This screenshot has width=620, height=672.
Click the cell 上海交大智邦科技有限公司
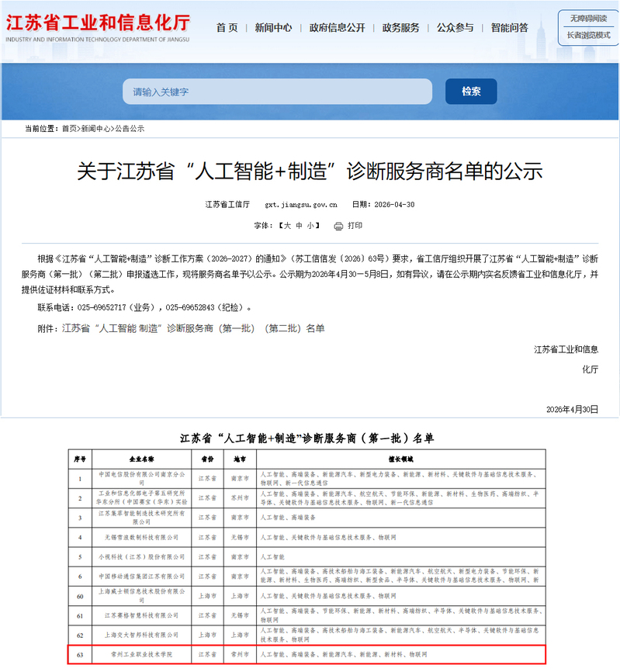pyautogui.click(x=141, y=636)
